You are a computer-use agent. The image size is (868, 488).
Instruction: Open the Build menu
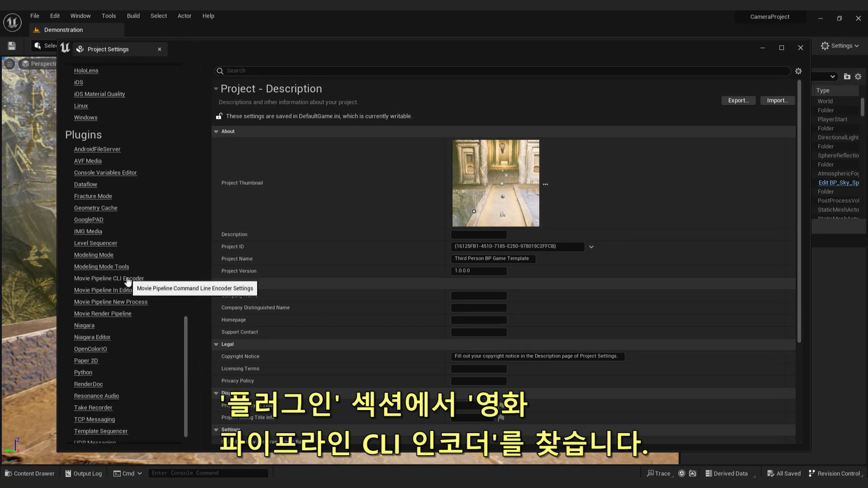coord(133,16)
